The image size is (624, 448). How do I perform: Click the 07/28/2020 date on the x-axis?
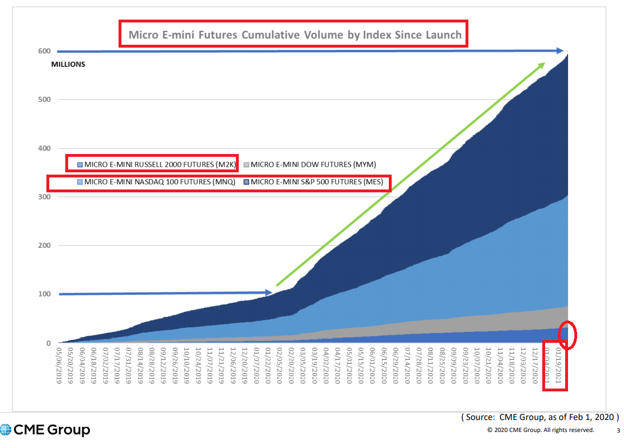tap(418, 366)
